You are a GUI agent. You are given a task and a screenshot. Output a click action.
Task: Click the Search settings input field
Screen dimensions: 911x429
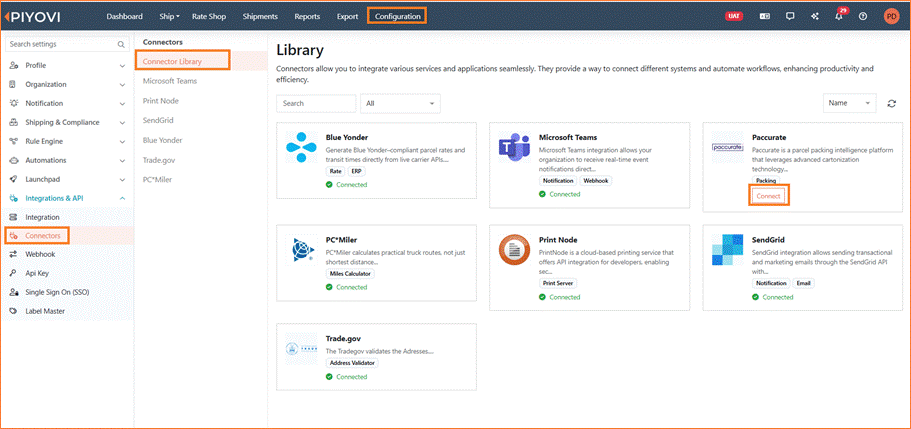(x=67, y=44)
